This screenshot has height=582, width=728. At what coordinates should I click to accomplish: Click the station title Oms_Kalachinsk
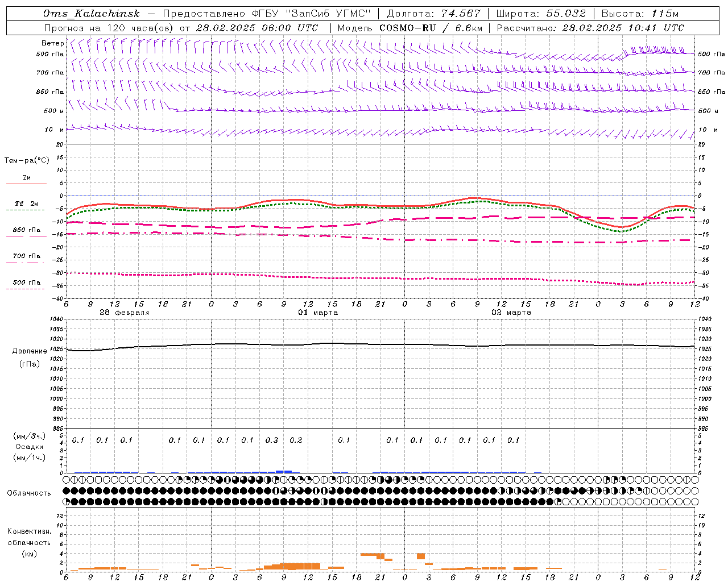click(92, 14)
